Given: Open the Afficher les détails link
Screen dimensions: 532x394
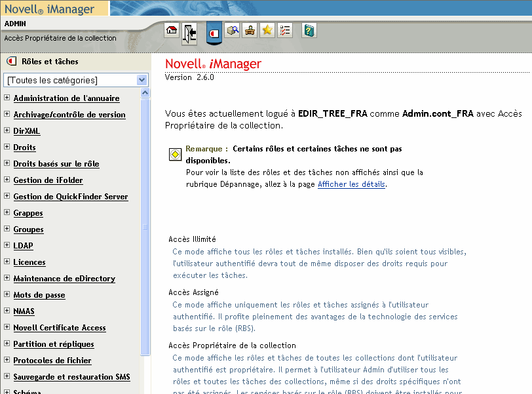Looking at the screenshot, I should tap(351, 184).
